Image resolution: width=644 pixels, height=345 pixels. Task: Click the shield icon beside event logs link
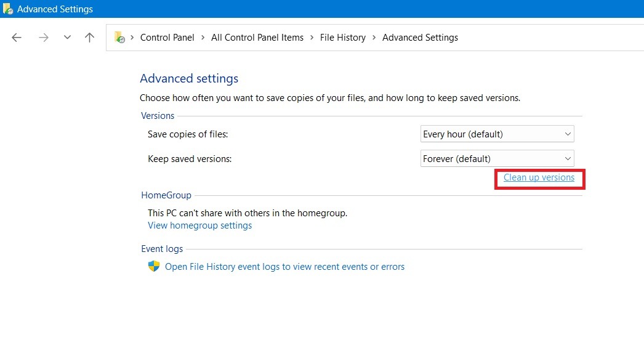click(x=154, y=267)
